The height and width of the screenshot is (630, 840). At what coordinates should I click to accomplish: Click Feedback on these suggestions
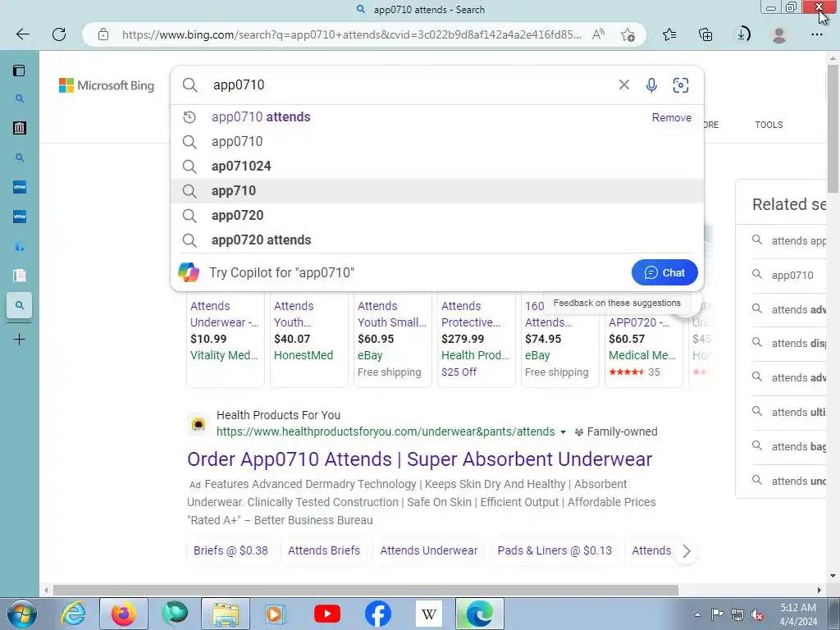617,304
